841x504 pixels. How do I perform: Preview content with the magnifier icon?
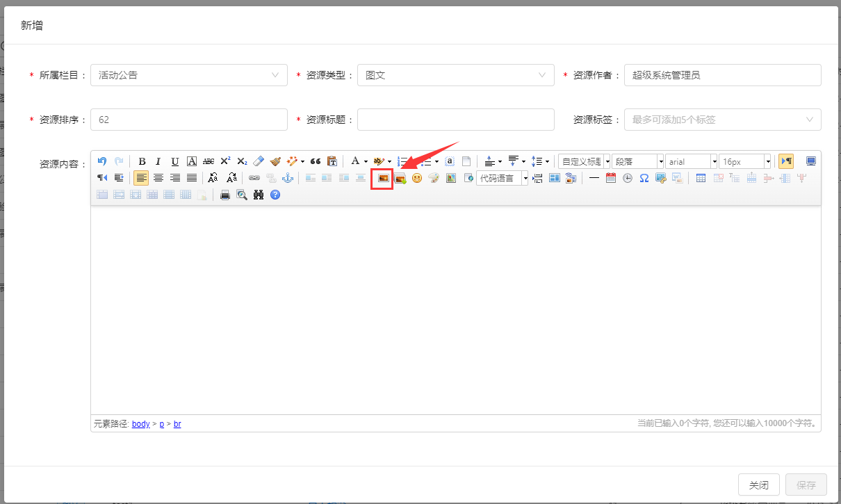point(242,195)
